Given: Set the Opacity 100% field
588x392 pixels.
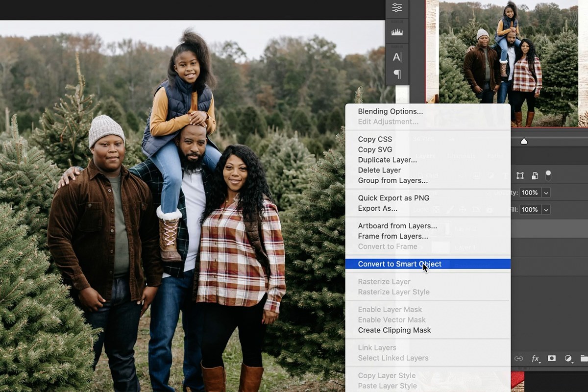Looking at the screenshot, I should [x=530, y=193].
